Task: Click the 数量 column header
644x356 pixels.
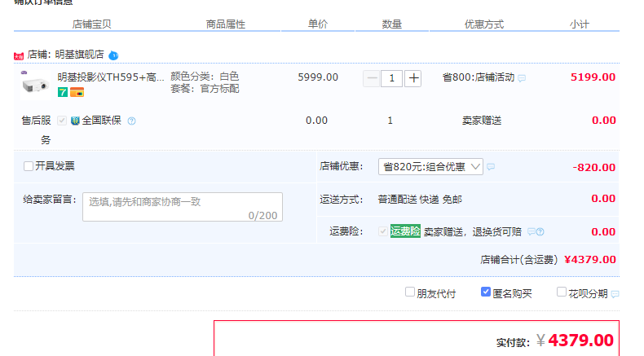Action: coord(392,24)
